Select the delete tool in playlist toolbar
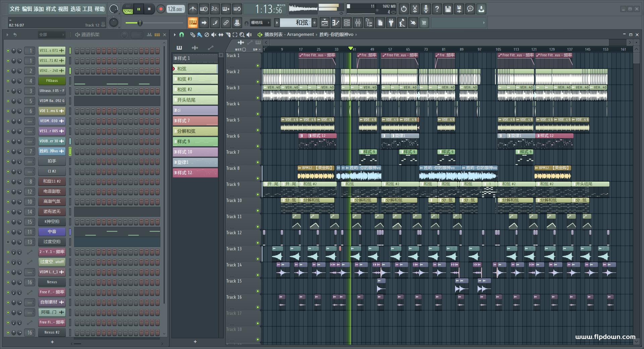The width and height of the screenshot is (644, 349). pyautogui.click(x=207, y=35)
